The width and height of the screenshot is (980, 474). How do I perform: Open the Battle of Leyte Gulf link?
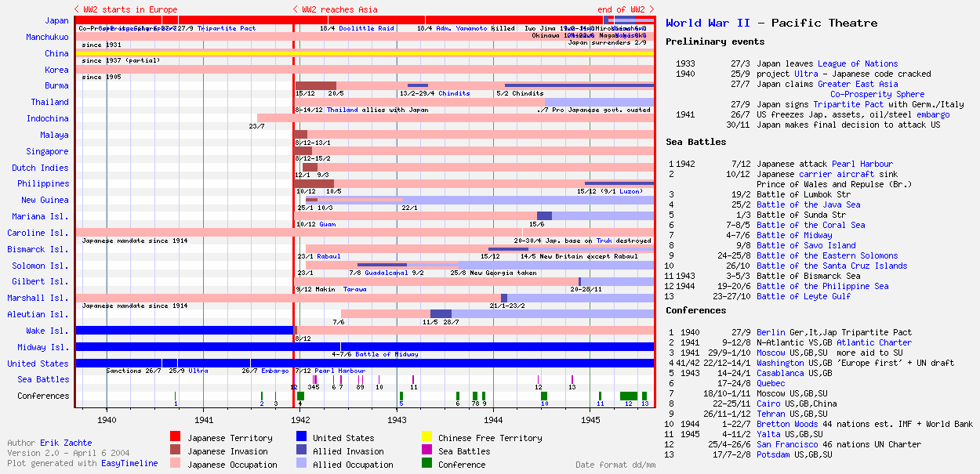tap(804, 296)
